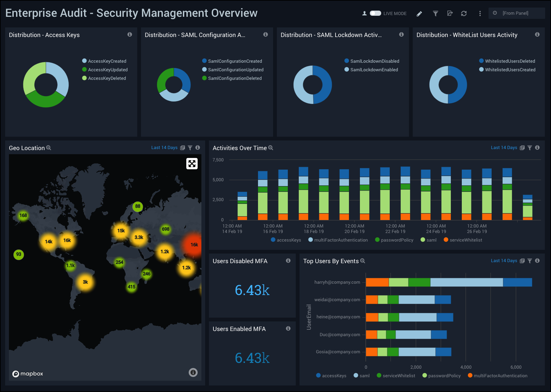This screenshot has width=551, height=392.
Task: Open the dashboard filter funnel icon
Action: tap(435, 14)
